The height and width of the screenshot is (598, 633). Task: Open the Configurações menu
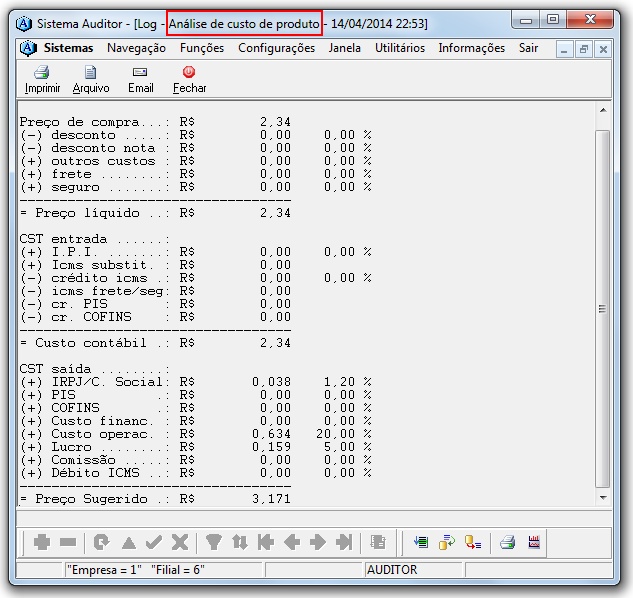276,48
